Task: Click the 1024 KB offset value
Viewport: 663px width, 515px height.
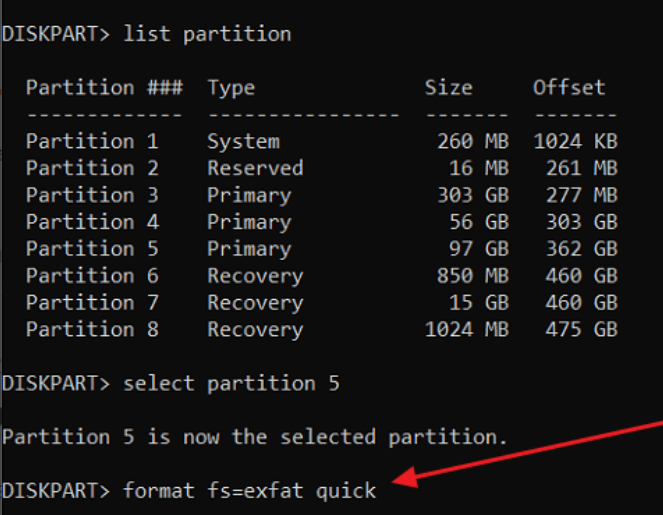Action: tap(575, 141)
